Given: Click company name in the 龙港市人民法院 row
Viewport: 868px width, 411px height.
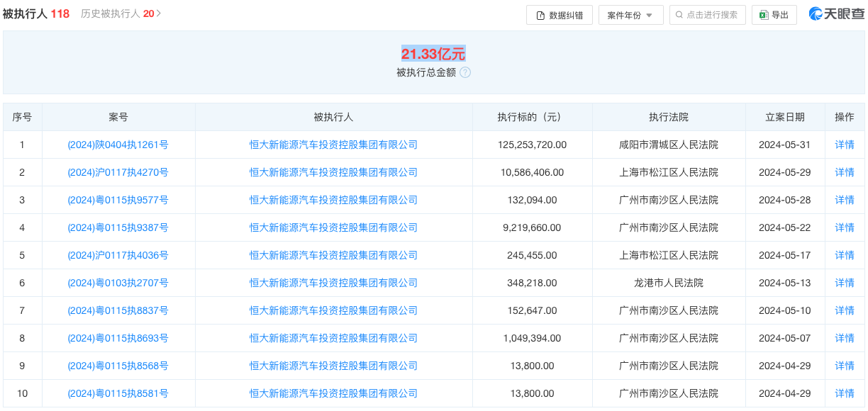Looking at the screenshot, I should click(x=333, y=283).
